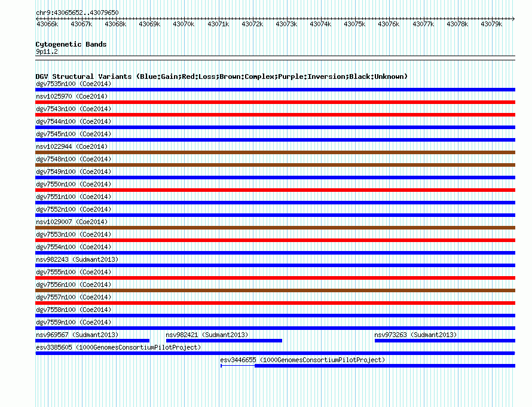Image resolution: width=532 pixels, height=407 pixels.
Task: Click the Cytogenetic Bands track title
Action: coord(71,44)
